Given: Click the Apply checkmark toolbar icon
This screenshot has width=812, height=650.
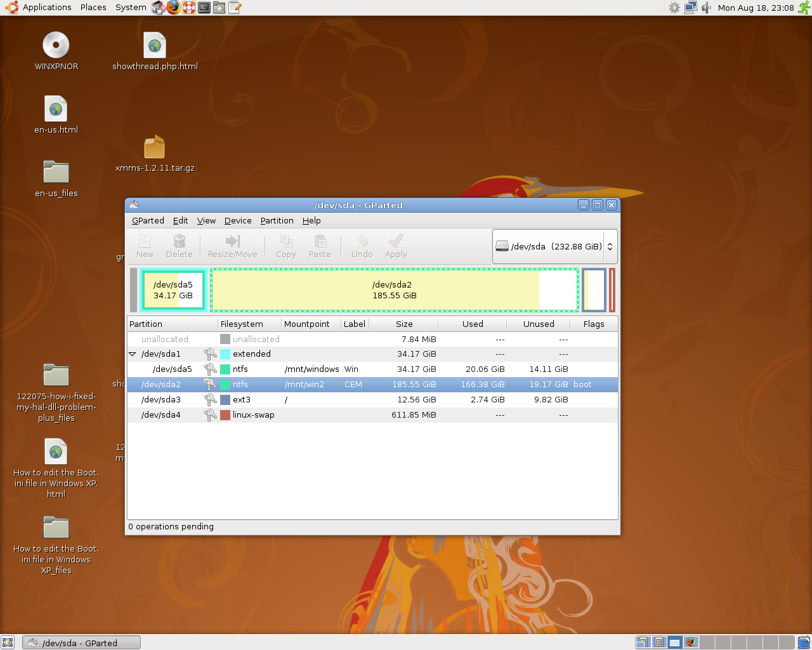Looking at the screenshot, I should coord(396,241).
